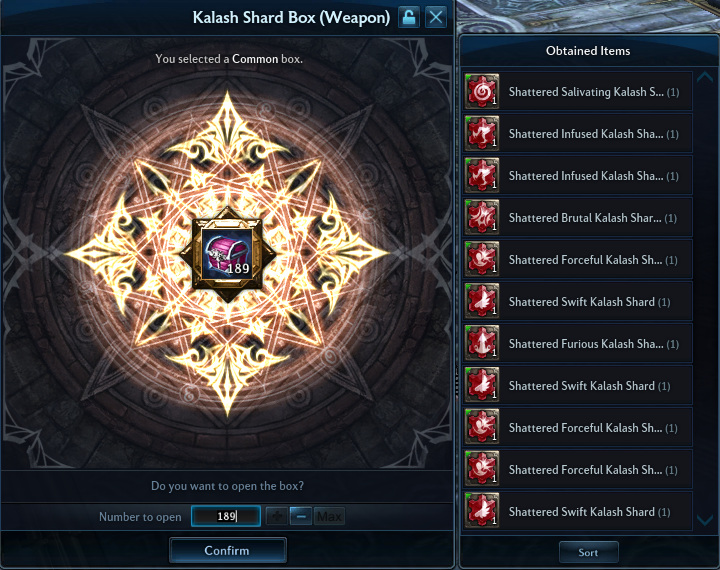Select the Shattered Brutal Kalash Shard icon
The width and height of the screenshot is (720, 570).
(482, 217)
